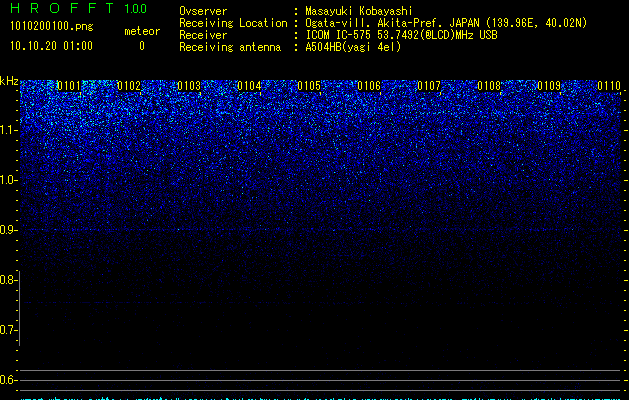The width and height of the screenshot is (629, 400).
Task: Pick the 0106 time marker
Action: tap(369, 86)
